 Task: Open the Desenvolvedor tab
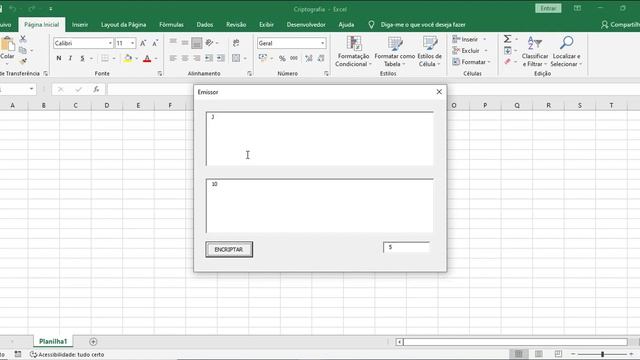click(x=306, y=24)
